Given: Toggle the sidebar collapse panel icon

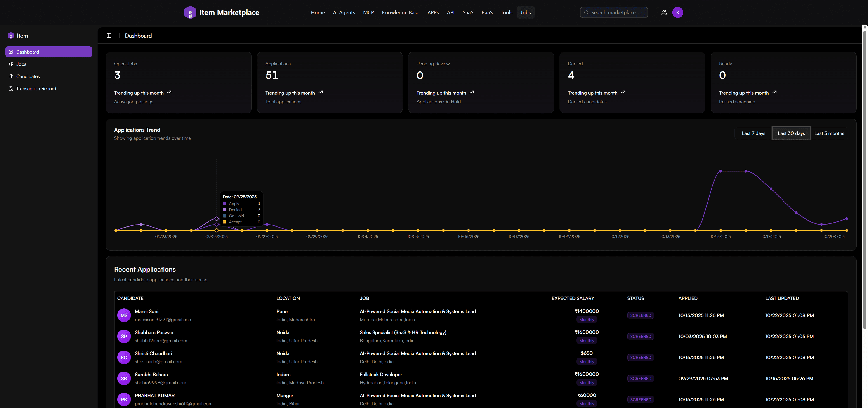Looking at the screenshot, I should pos(109,36).
